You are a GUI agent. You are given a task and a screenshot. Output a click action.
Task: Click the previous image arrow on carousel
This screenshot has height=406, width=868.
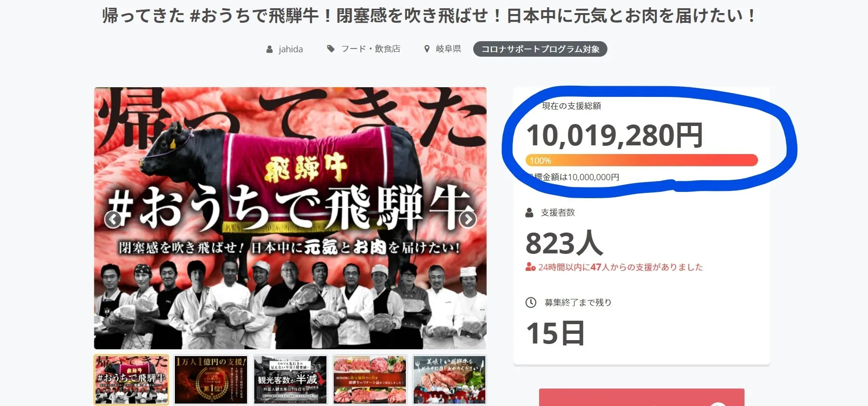pos(113,219)
